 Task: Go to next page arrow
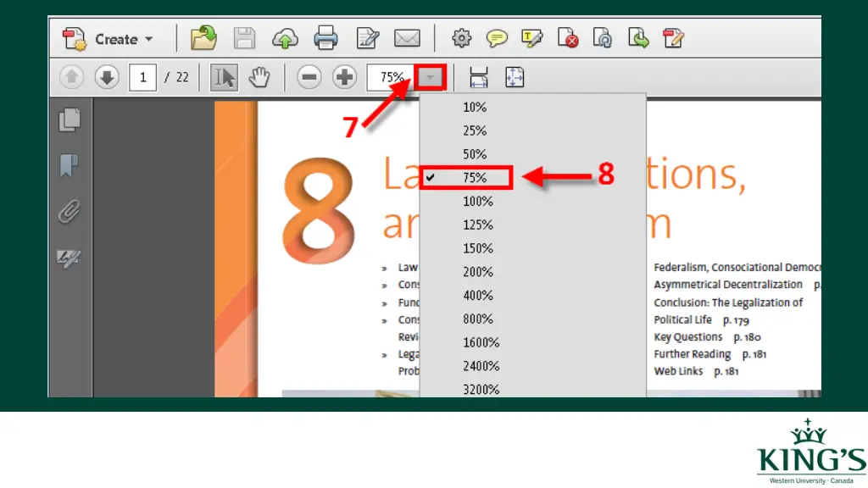point(106,78)
